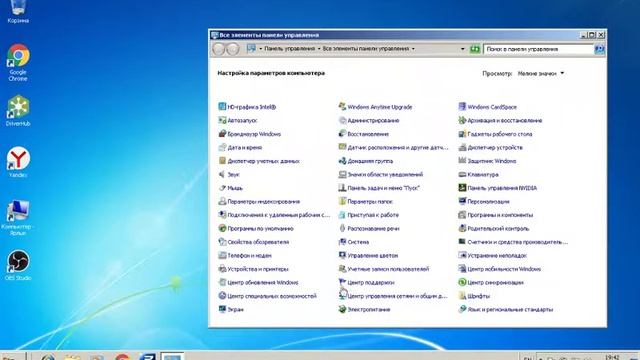
Task: Click the Forward navigation button
Action: (x=232, y=49)
